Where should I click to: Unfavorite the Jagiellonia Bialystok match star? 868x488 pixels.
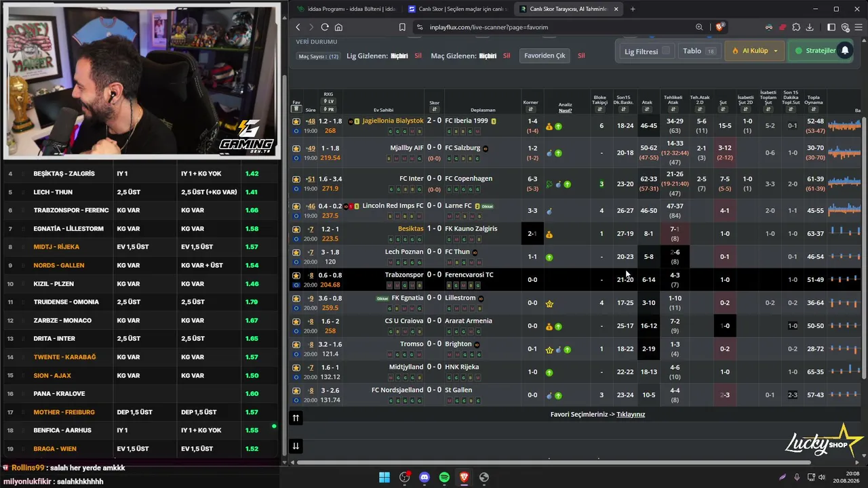point(296,121)
